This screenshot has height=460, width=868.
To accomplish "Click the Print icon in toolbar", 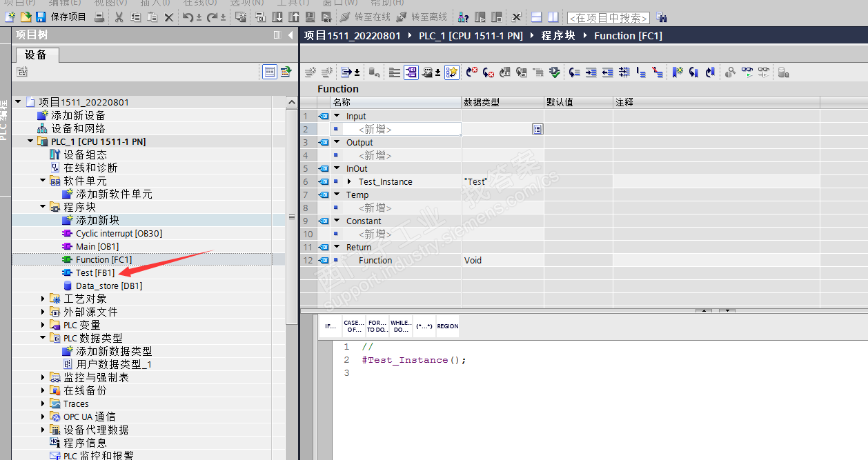I will (99, 17).
